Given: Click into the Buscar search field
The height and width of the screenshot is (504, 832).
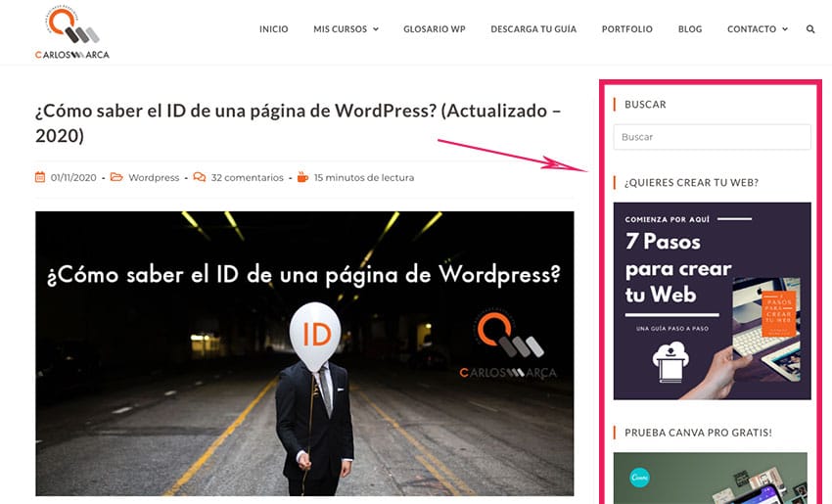Looking at the screenshot, I should pyautogui.click(x=712, y=137).
